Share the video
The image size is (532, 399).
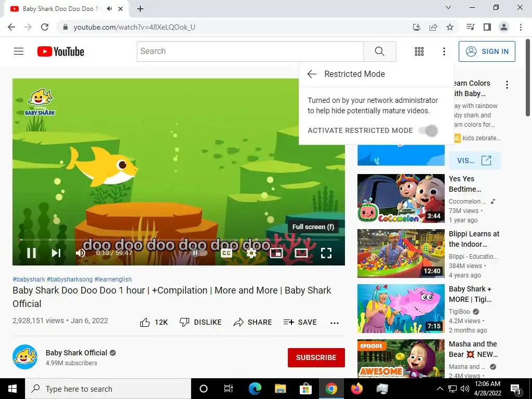coord(253,322)
